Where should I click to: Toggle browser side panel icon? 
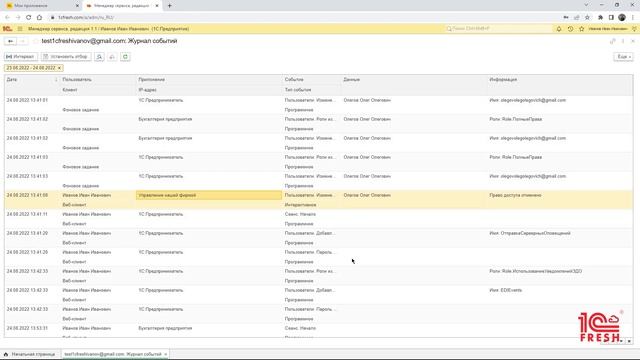[x=611, y=18]
